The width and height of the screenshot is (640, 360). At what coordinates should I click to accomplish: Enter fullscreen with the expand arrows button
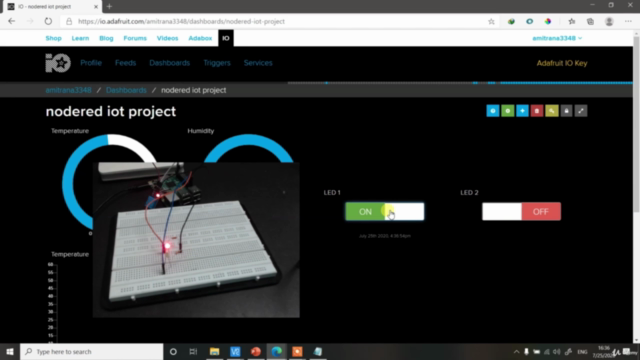[581, 111]
